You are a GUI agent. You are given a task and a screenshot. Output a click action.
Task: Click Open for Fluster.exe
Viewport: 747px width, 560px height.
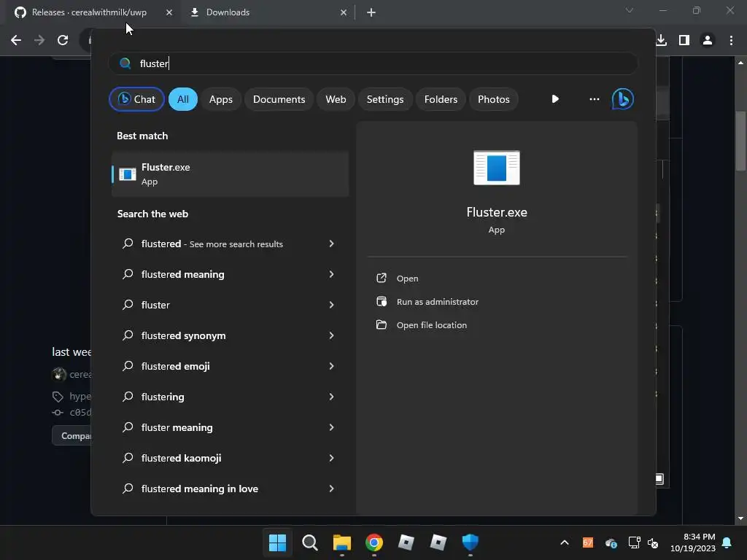pyautogui.click(x=407, y=279)
